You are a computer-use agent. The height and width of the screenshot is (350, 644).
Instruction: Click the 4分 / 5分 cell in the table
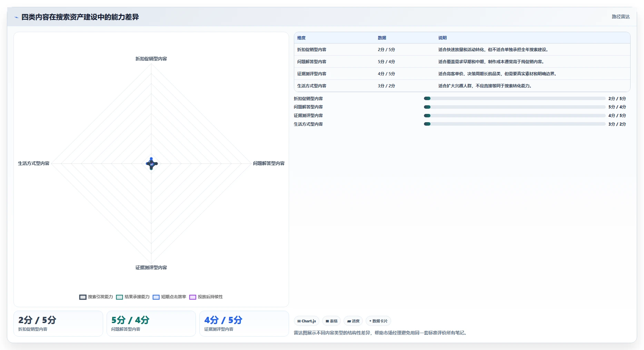pyautogui.click(x=386, y=74)
